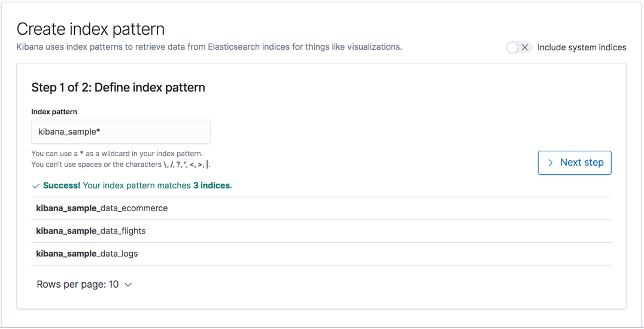Image resolution: width=644 pixels, height=329 pixels.
Task: Select the kibana_sample_data_flights index row
Action: pyautogui.click(x=91, y=231)
